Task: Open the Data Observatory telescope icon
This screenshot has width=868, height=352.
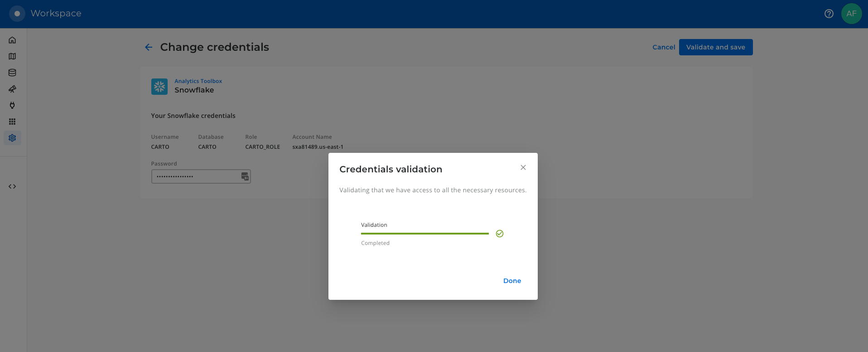Action: tap(12, 89)
